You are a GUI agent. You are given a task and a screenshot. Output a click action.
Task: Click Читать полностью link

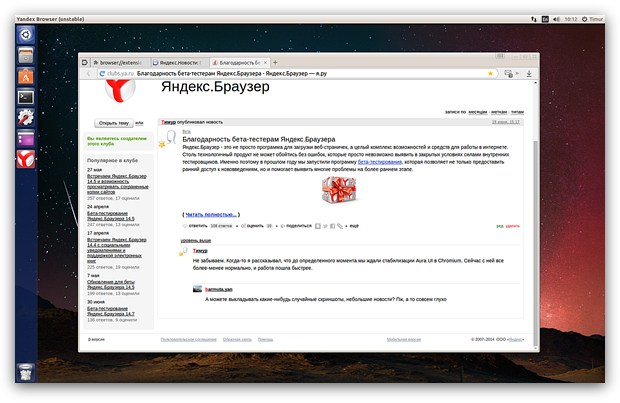211,215
